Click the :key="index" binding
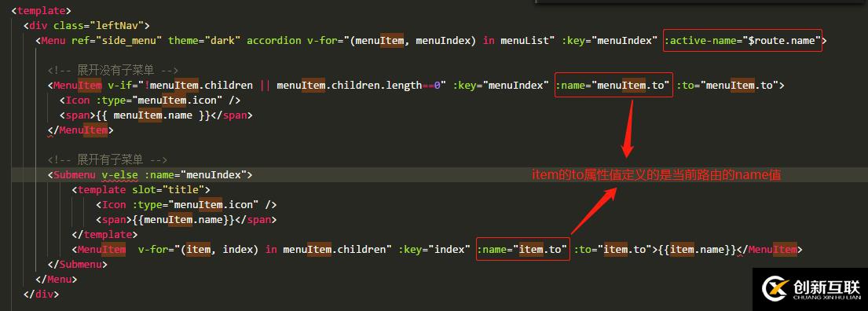Screen dimensions: 868x311 (434, 250)
